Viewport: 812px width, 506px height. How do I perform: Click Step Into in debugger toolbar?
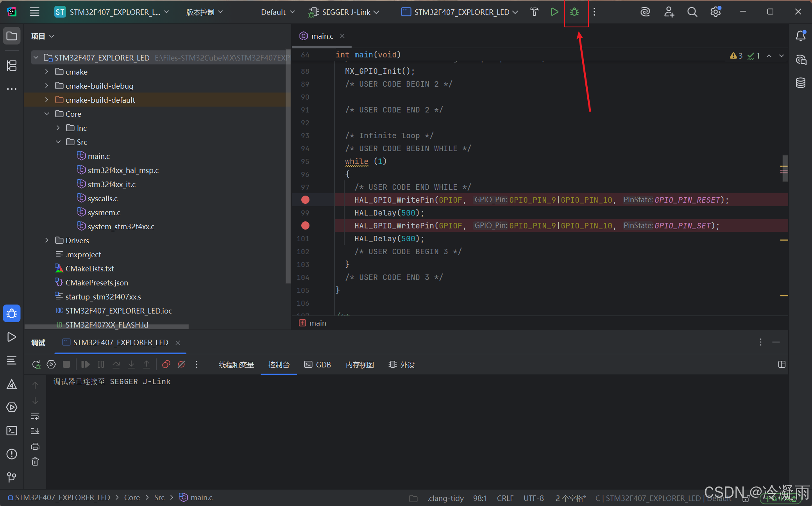131,364
